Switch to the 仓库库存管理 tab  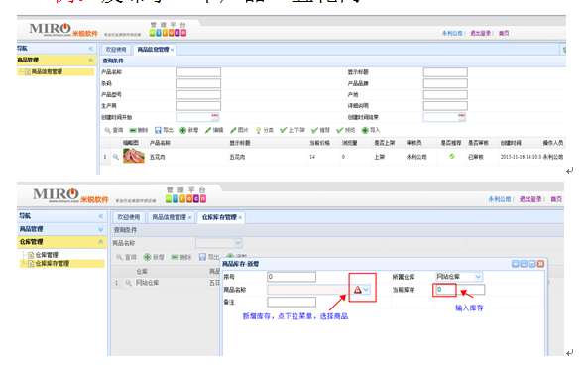tap(219, 217)
